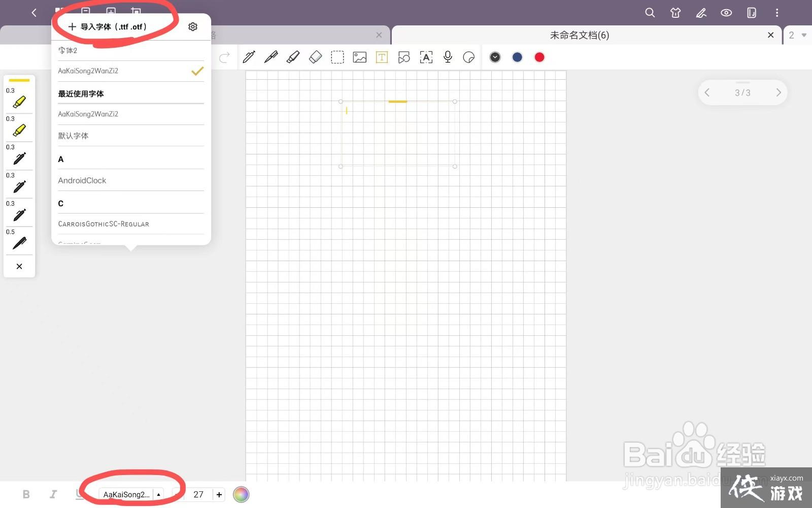The image size is (812, 508).
Task: Open font panel settings gear
Action: [x=193, y=26]
